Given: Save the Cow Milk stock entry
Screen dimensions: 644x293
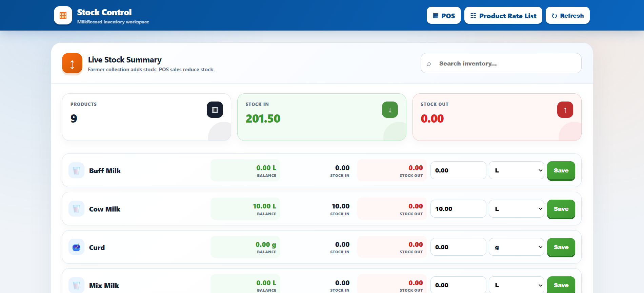Looking at the screenshot, I should point(561,209).
